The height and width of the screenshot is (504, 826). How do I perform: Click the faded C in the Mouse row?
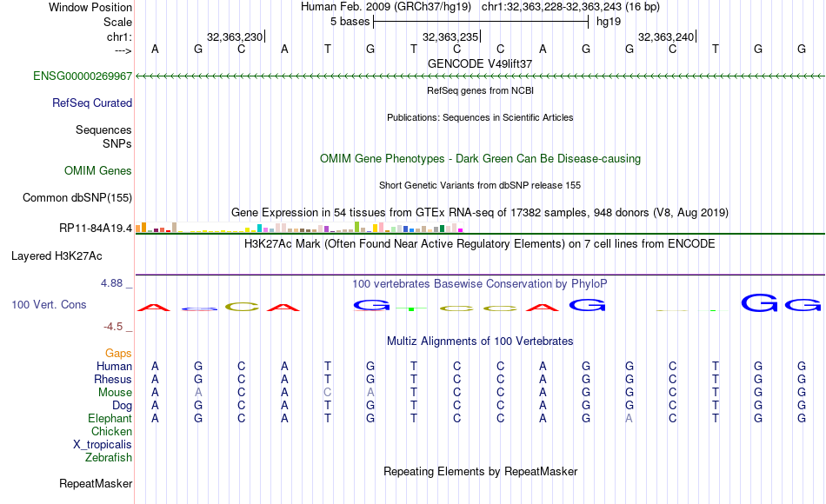pyautogui.click(x=328, y=393)
